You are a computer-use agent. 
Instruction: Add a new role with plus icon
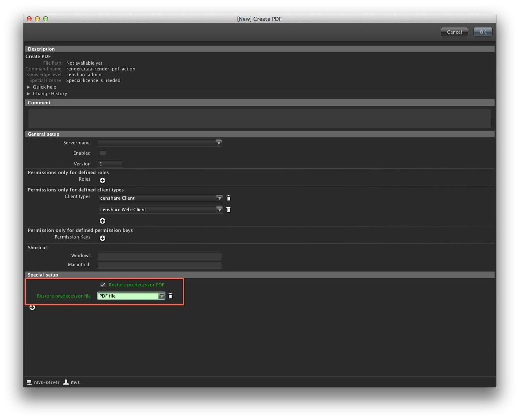point(102,180)
